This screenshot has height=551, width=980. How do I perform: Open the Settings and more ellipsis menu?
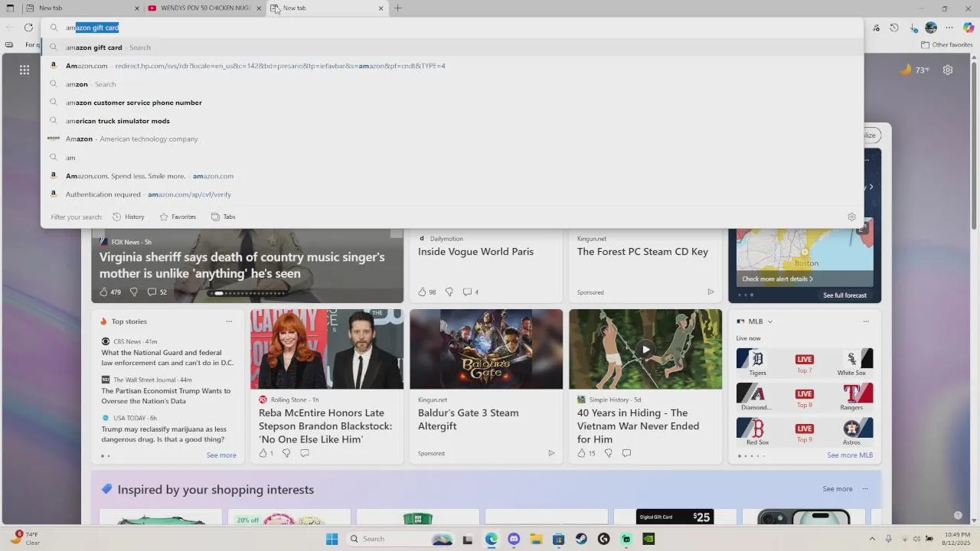click(949, 28)
